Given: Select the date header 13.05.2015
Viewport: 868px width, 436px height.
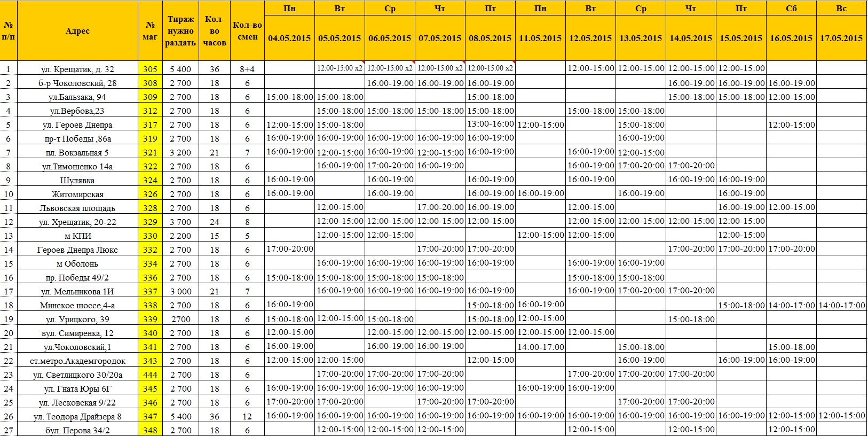Looking at the screenshot, I should (641, 38).
